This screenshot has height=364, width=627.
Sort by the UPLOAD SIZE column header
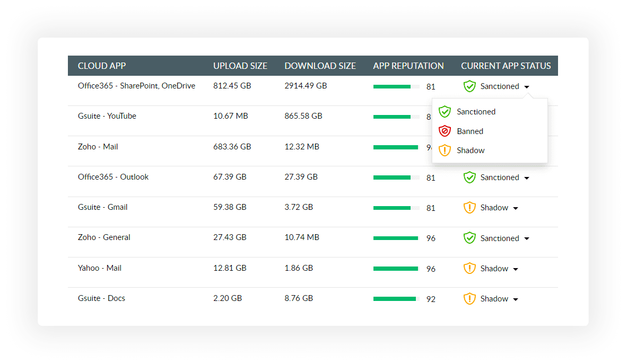[x=240, y=66]
